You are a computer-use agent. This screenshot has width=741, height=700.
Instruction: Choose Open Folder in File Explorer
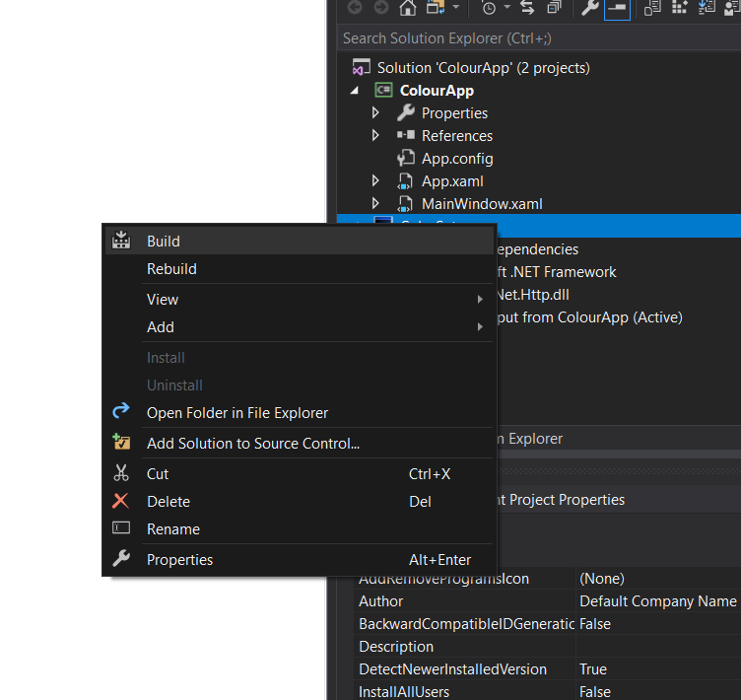click(300, 413)
